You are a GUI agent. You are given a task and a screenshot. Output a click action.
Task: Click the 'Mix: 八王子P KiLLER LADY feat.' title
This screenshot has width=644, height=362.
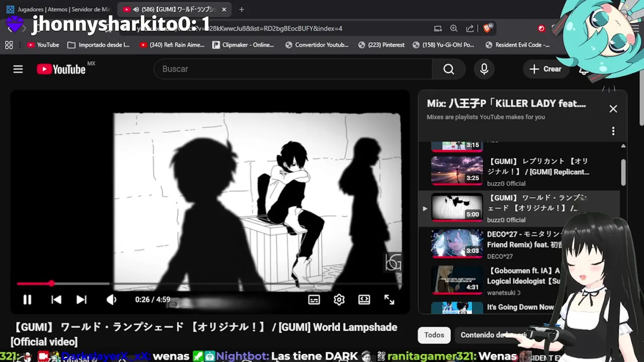[x=506, y=104]
